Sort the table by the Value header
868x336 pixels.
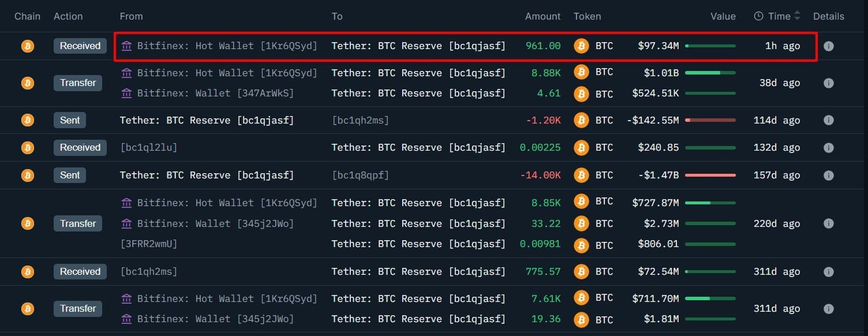tap(723, 16)
